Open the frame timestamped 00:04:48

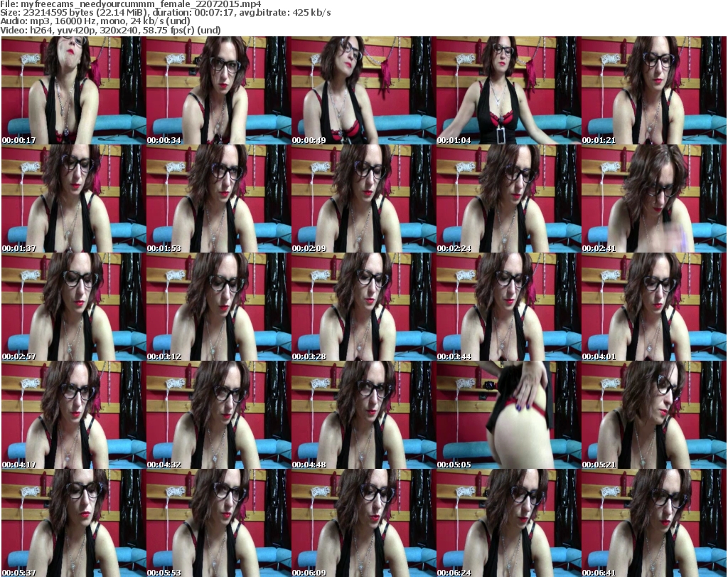point(363,415)
